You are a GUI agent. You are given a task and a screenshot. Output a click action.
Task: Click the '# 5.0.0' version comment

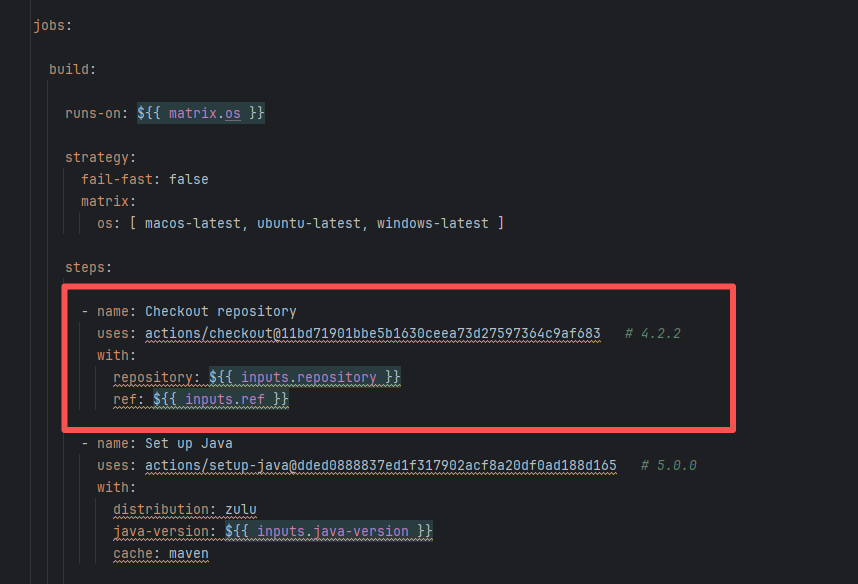click(x=668, y=465)
